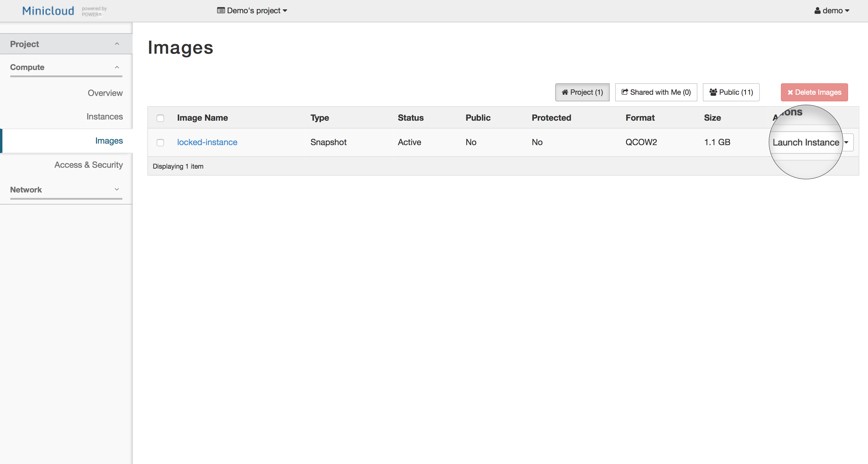Open Access & Security in the sidebar
The height and width of the screenshot is (464, 868).
[89, 165]
